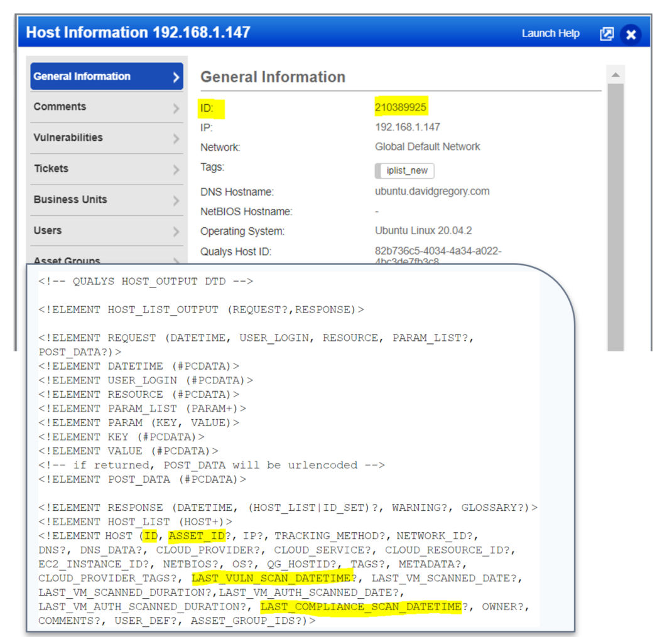This screenshot has width=672, height=637.
Task: Click the chevron arrow beside Comments
Action: click(x=176, y=108)
